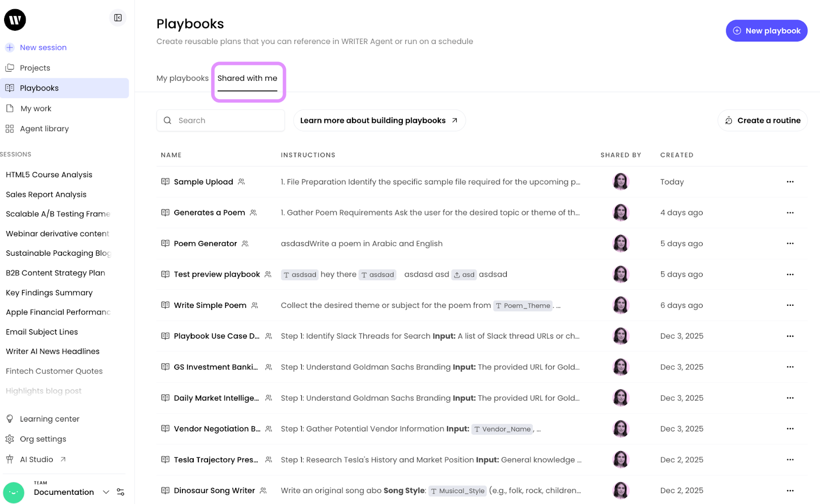Open the B2B Content Strategy Plan session
Viewport: 820px width, 504px height.
(55, 273)
